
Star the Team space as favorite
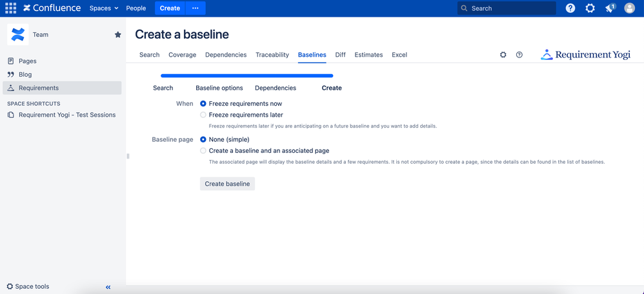118,34
